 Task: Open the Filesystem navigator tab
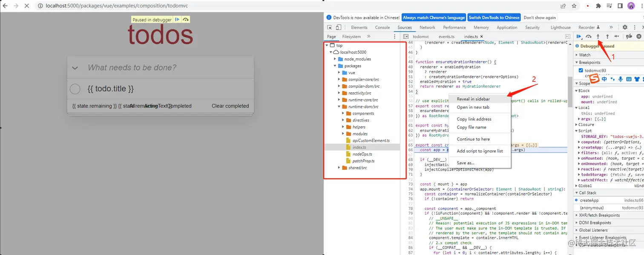(x=351, y=37)
